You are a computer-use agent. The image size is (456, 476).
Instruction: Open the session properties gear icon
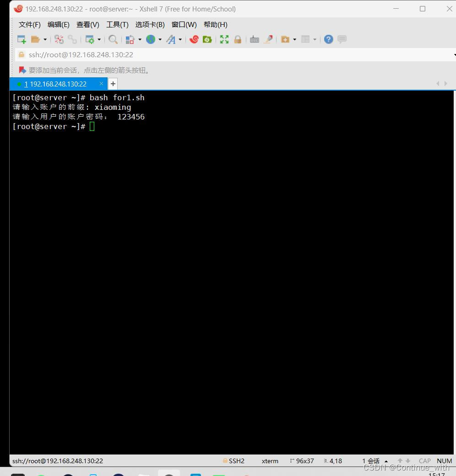tap(90, 39)
